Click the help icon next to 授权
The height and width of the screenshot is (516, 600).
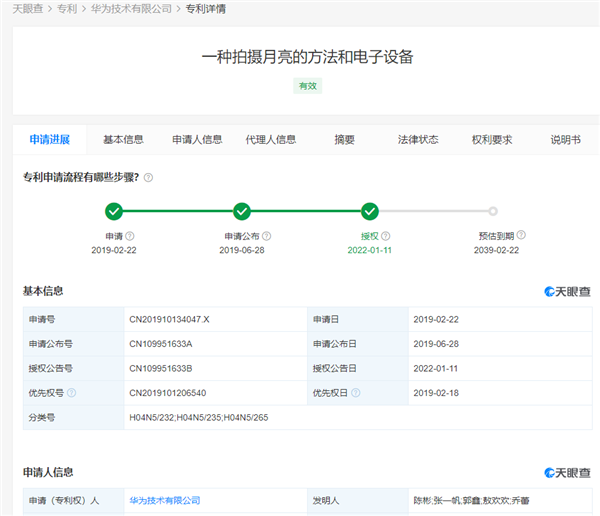coord(386,236)
